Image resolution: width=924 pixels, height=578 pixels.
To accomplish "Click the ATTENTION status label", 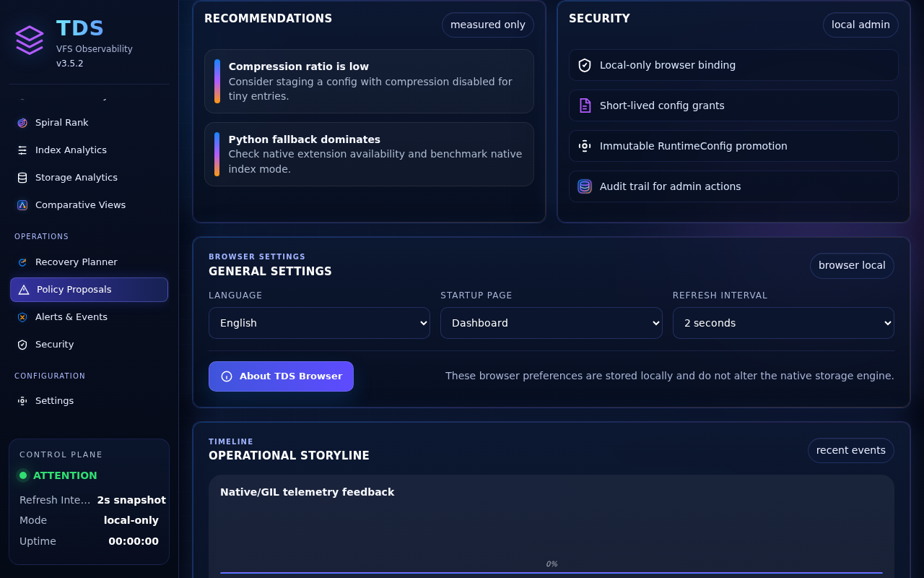I will [65, 475].
